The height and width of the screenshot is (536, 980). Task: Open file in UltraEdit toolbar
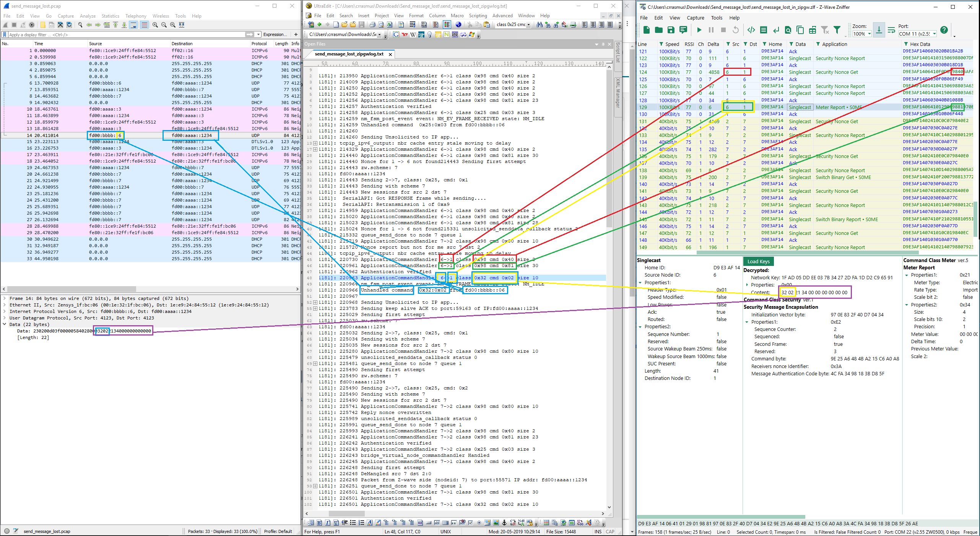[344, 24]
